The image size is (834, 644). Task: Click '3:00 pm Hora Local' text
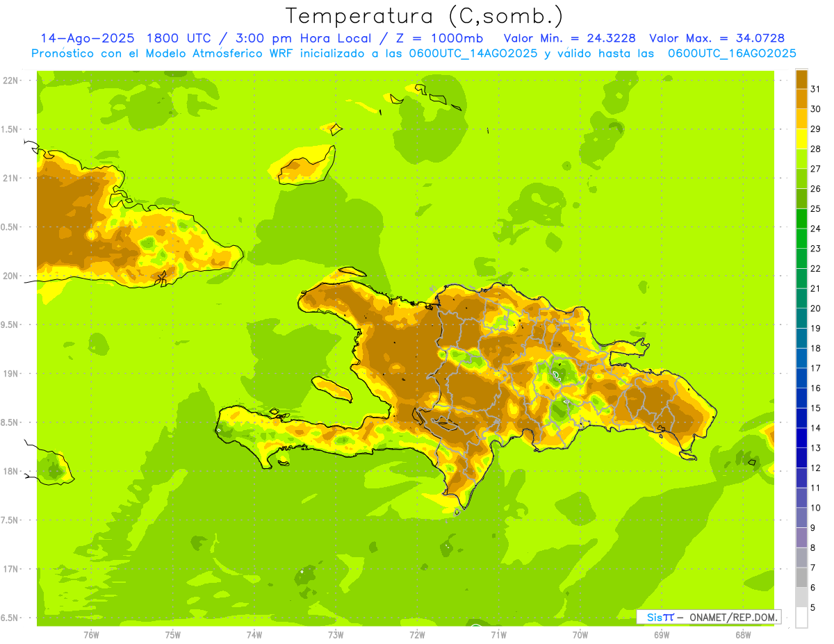coord(302,38)
